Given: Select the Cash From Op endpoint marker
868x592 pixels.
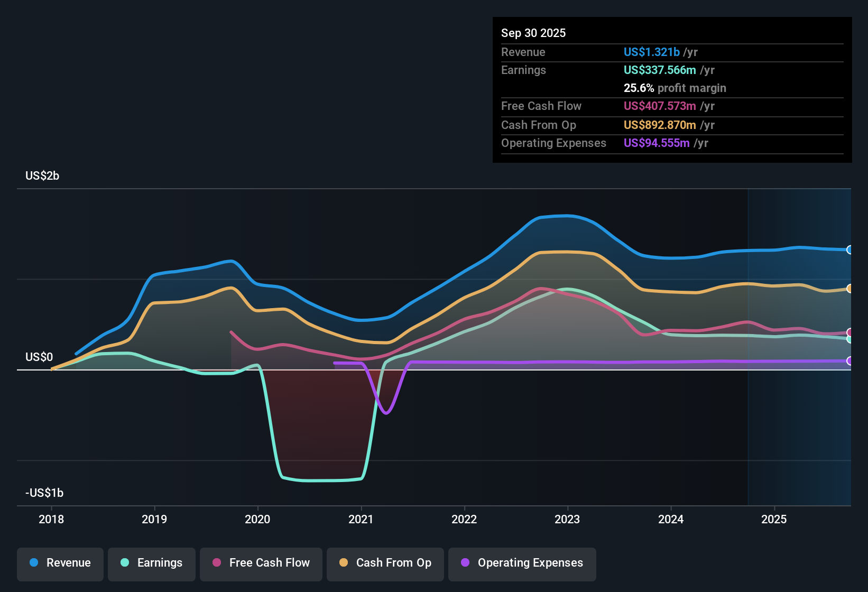Looking at the screenshot, I should (849, 288).
